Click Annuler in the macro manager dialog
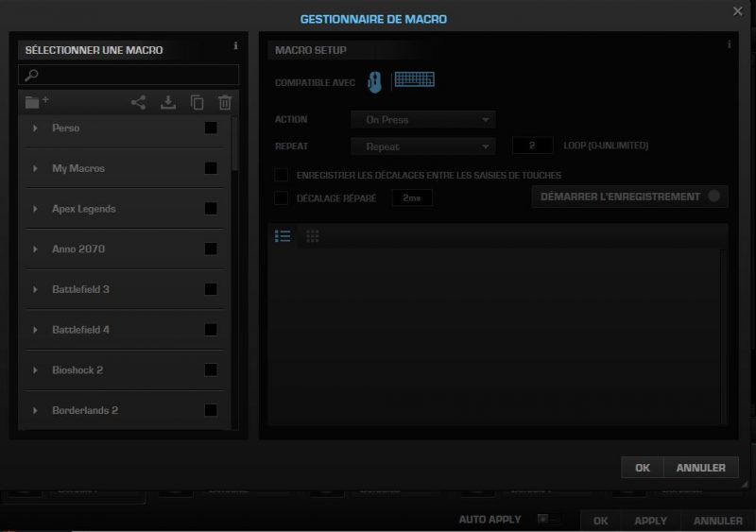 [701, 468]
